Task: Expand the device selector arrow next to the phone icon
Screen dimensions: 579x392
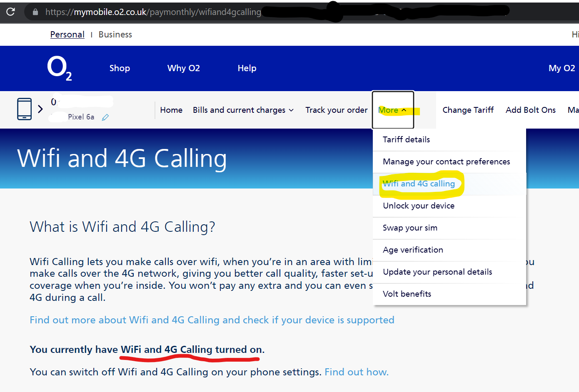Action: click(40, 109)
